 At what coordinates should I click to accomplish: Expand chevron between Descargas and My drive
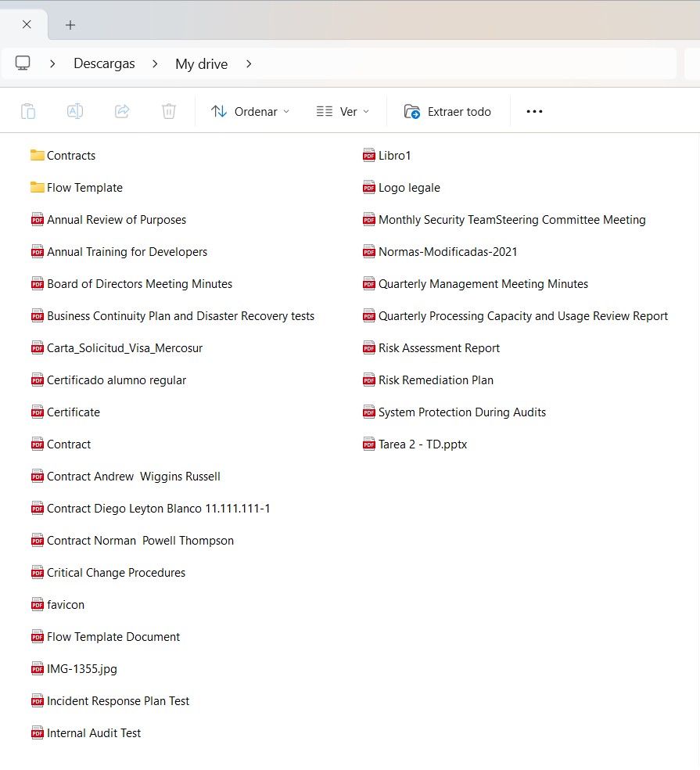[155, 64]
